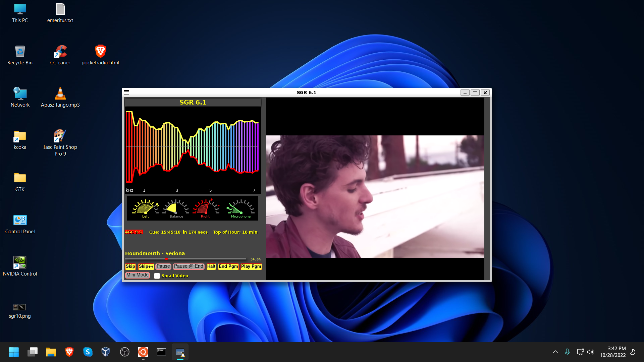Click the Balance gauge
The height and width of the screenshot is (362, 644).
tap(176, 209)
